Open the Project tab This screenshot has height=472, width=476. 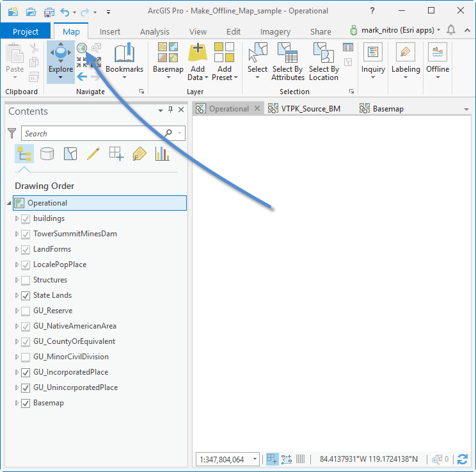tap(26, 31)
